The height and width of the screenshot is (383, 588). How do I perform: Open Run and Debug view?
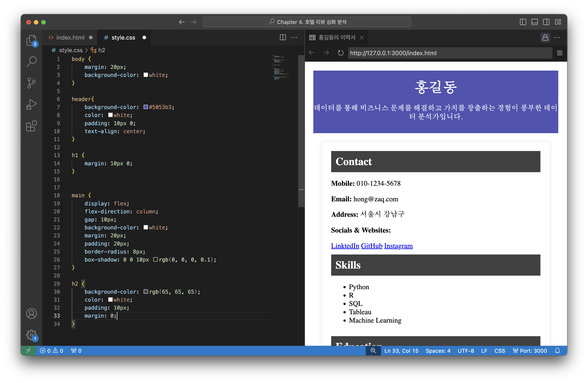pos(31,104)
